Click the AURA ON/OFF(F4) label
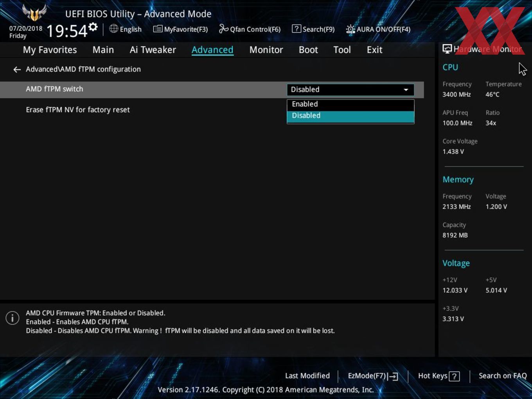The height and width of the screenshot is (399, 532). coord(383,29)
